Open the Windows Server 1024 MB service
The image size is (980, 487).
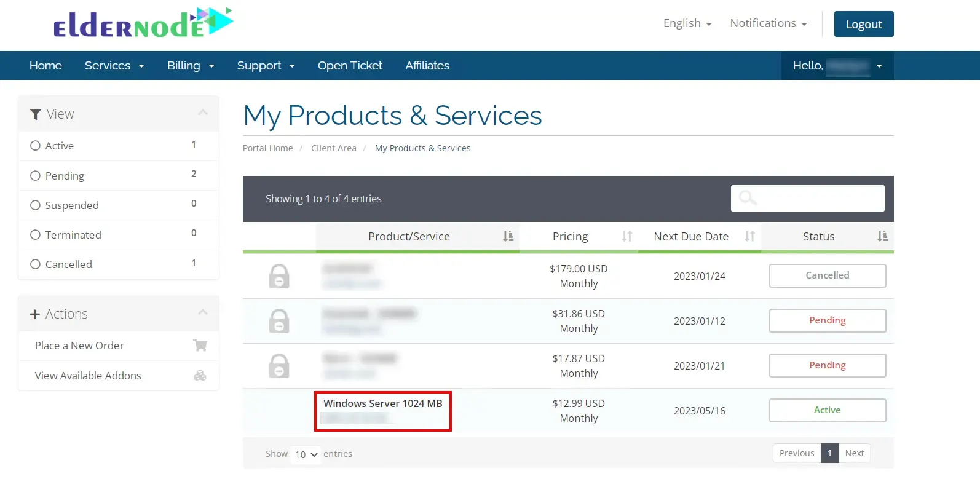click(x=382, y=403)
